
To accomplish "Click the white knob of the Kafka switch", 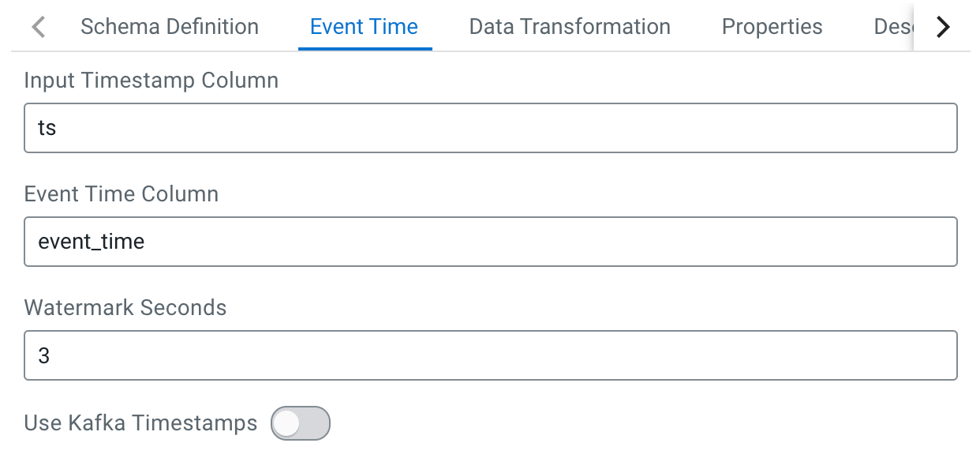I will click(x=286, y=424).
